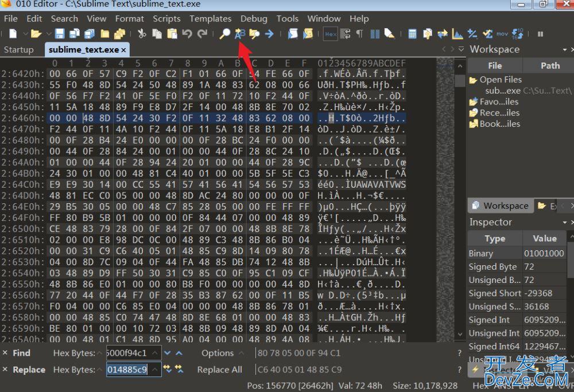The image size is (574, 392).
Task: Cut selection with the scissors icon
Action: (x=142, y=34)
